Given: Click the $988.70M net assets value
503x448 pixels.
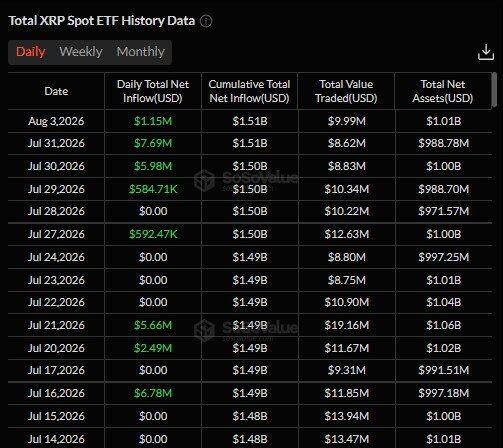Looking at the screenshot, I should [444, 189].
